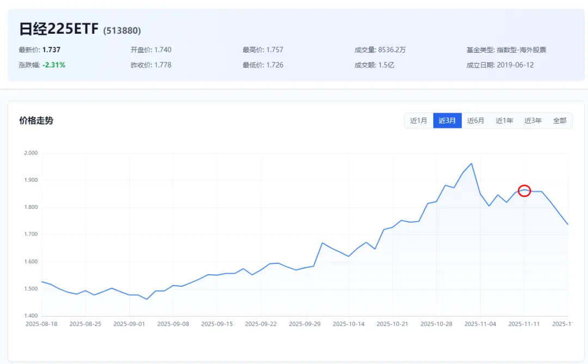Click the 2025-10-14 x-axis date label

coord(348,324)
